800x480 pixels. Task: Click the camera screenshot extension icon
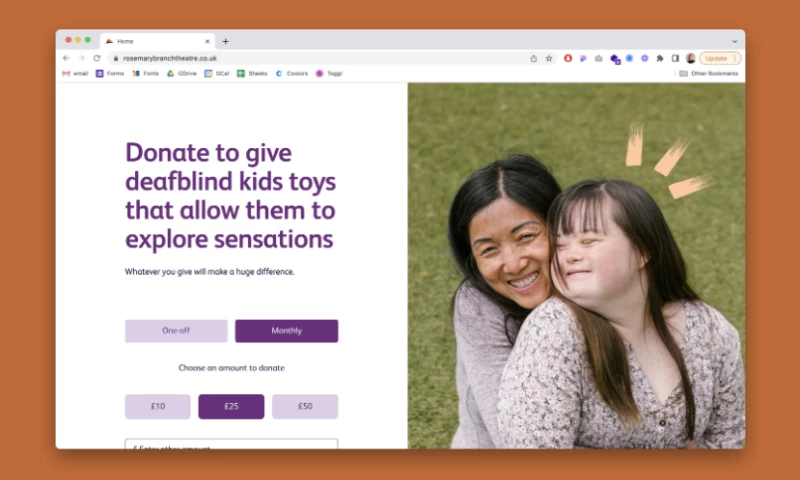[598, 59]
